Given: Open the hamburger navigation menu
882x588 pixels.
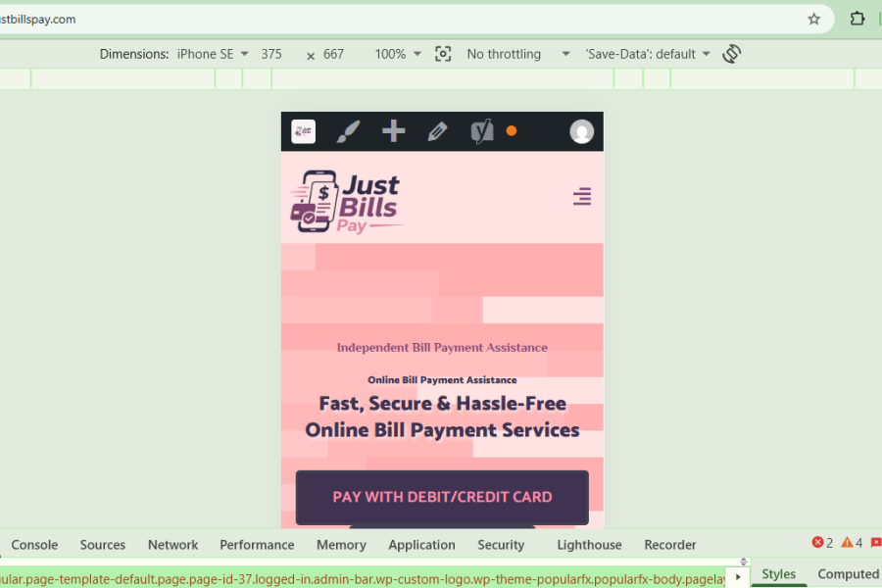Looking at the screenshot, I should coord(582,196).
